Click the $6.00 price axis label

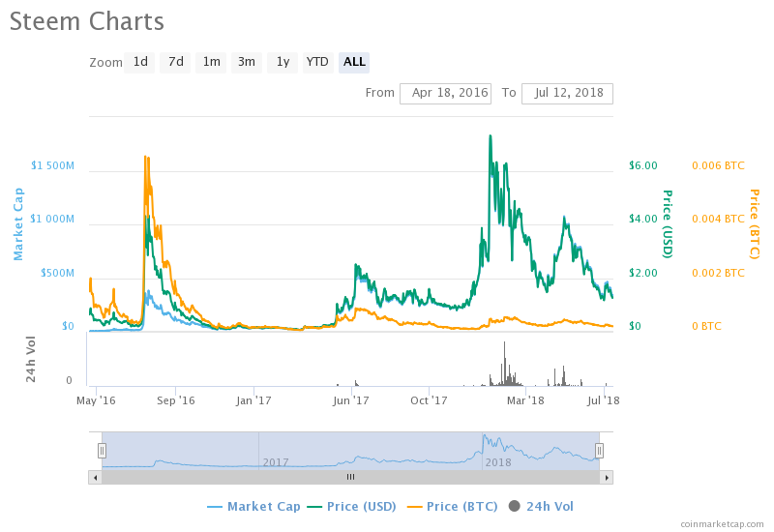pos(643,165)
